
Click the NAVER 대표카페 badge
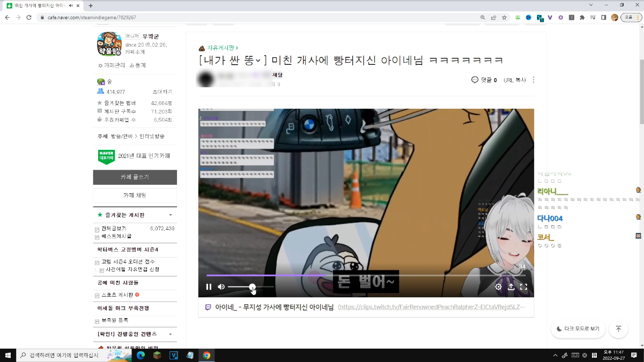pyautogui.click(x=106, y=156)
